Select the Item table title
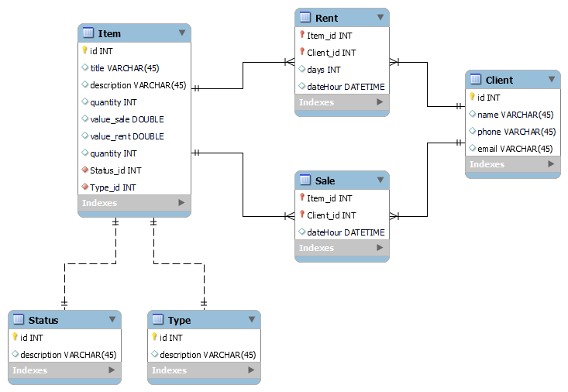This screenshot has width=568, height=392. (x=109, y=33)
